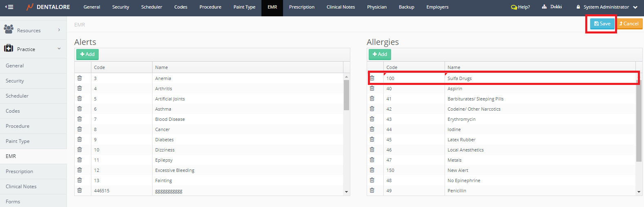Open System Administrator user dropdown

tap(606, 7)
